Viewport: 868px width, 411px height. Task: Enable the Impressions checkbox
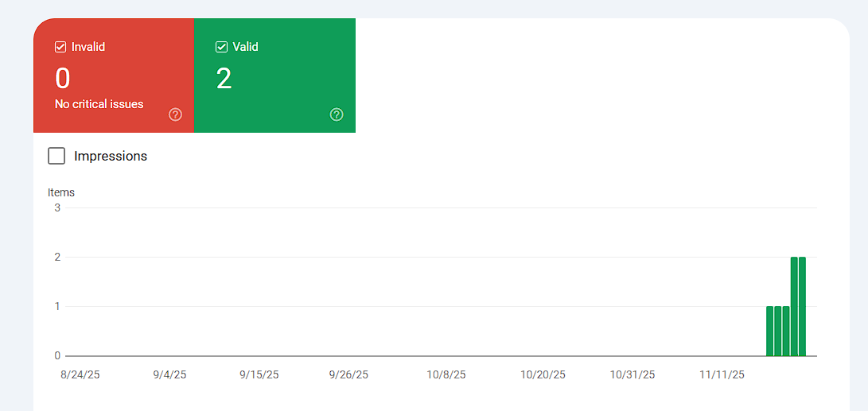pos(56,156)
